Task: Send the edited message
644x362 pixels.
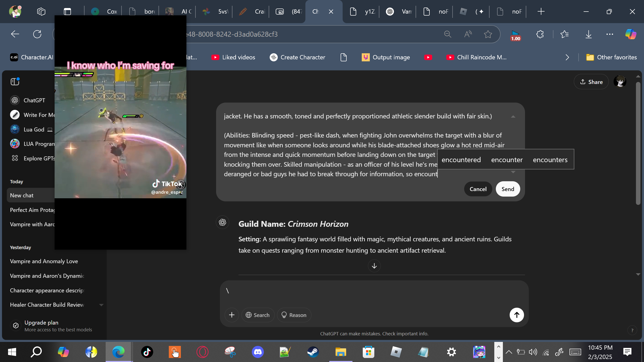Action: 508,189
